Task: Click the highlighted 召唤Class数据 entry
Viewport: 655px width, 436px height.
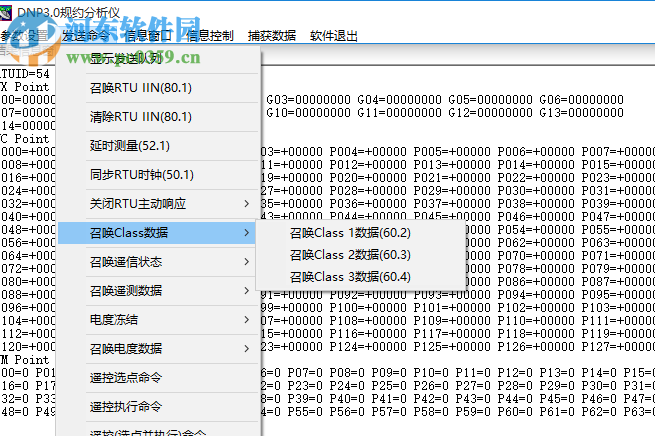Action: (x=158, y=233)
